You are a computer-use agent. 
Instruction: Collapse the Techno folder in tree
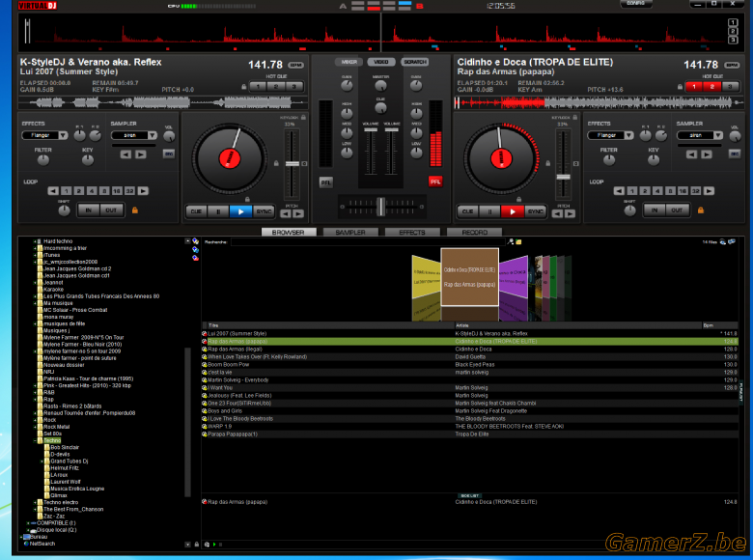click(35, 441)
